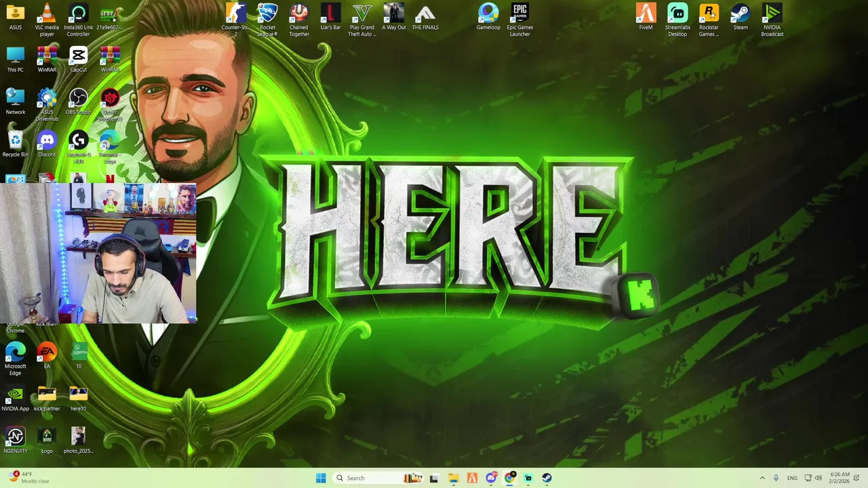
Task: Launch Streamlabs Desktop shortcut
Action: [677, 20]
